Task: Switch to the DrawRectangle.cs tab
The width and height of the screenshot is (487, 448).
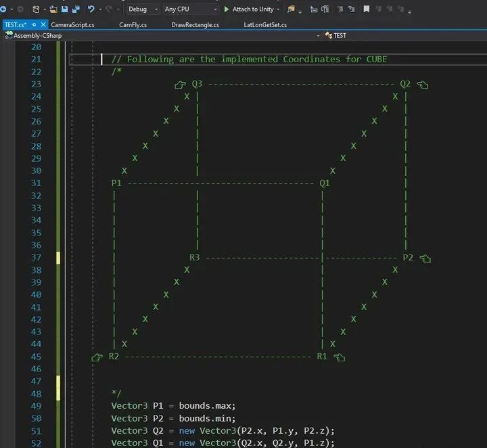Action: tap(195, 25)
